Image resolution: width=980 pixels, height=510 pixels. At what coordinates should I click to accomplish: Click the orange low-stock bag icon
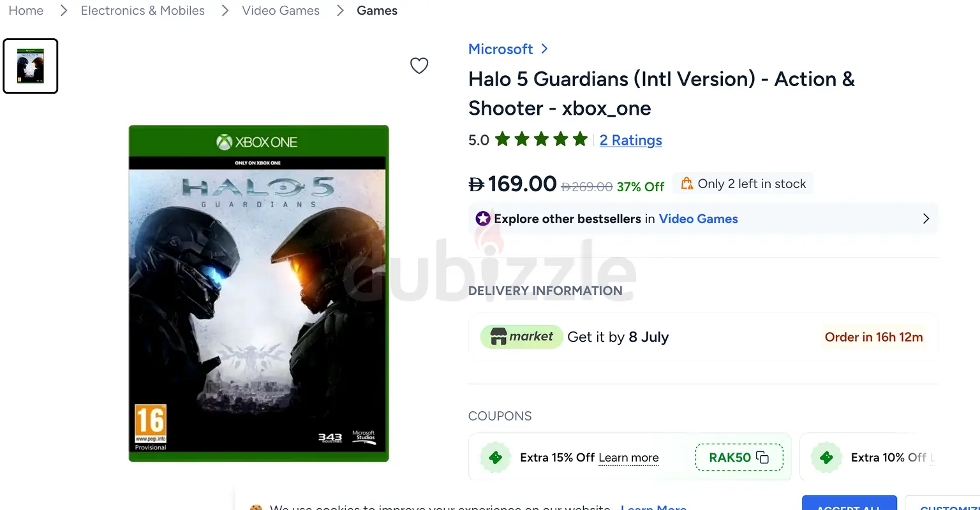[687, 184]
